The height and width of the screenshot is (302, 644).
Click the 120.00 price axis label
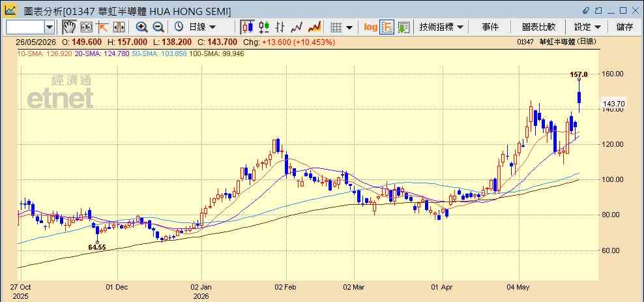(x=613, y=144)
